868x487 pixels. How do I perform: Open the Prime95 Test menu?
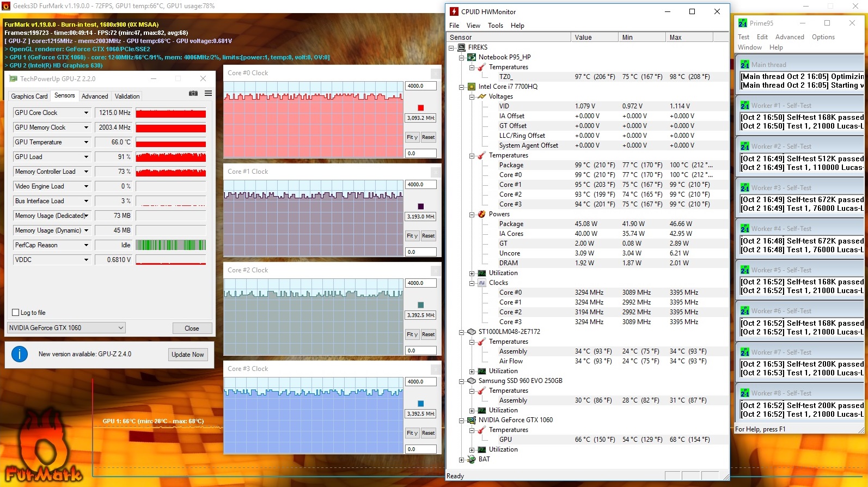[743, 37]
